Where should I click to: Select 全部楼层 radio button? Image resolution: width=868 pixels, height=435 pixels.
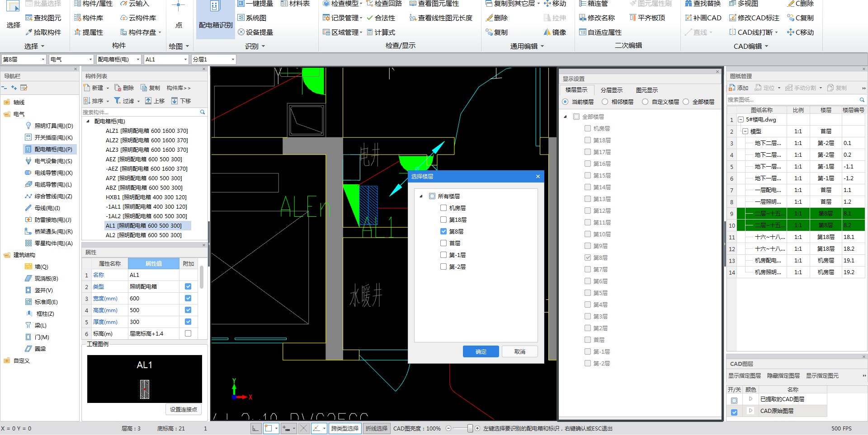[x=686, y=102]
